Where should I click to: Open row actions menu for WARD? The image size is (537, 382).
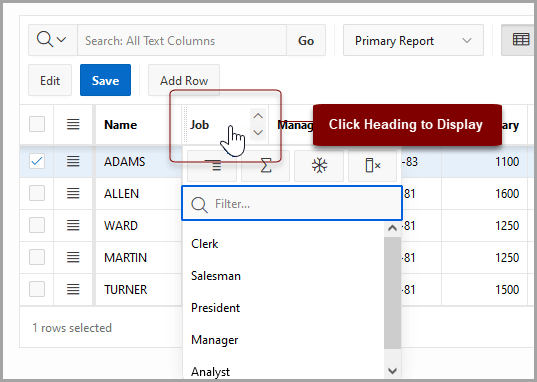pyautogui.click(x=73, y=225)
